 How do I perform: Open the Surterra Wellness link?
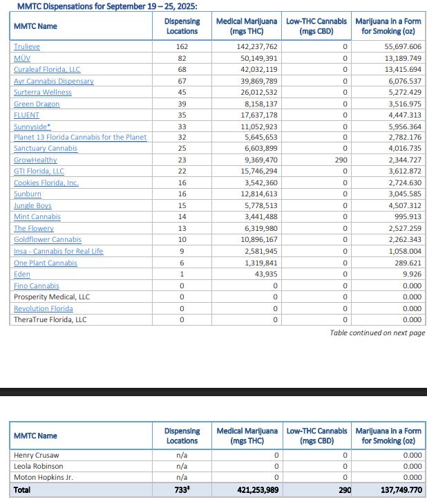[42, 92]
